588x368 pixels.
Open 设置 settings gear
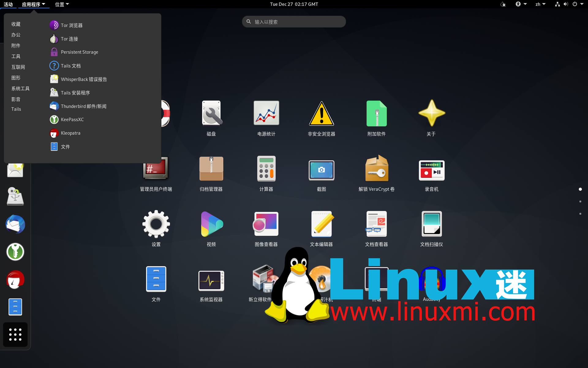pos(156,229)
